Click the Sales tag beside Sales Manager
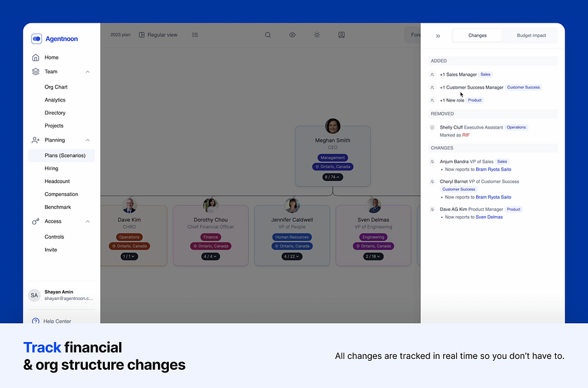The width and height of the screenshot is (588, 388). 485,74
